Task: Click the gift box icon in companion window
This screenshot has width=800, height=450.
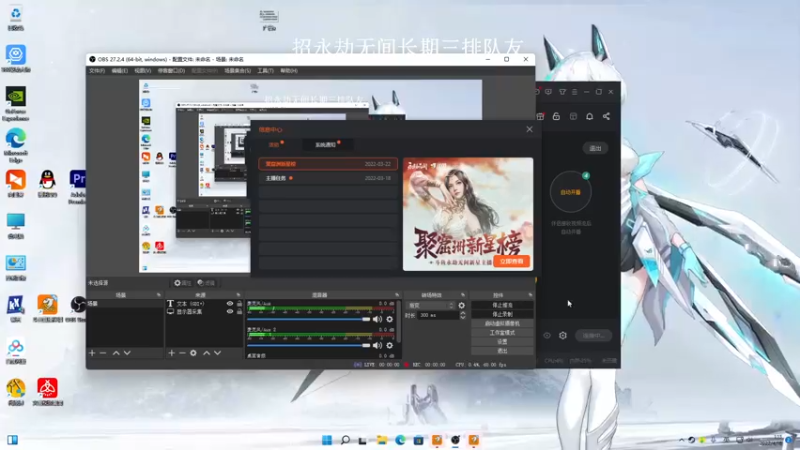Action: coord(540,116)
